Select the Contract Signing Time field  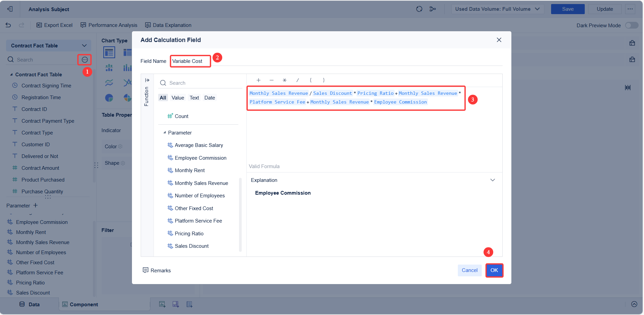(46, 86)
